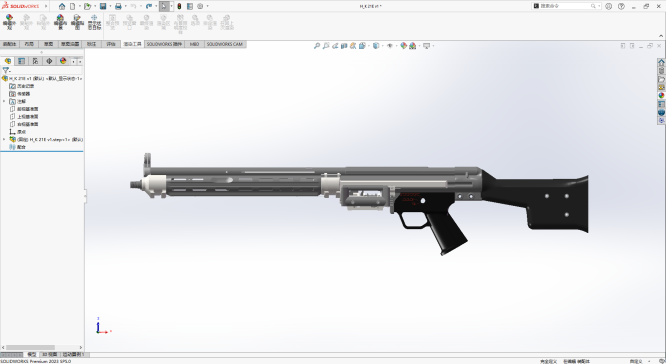Open Options gear icon in top toolbar
This screenshot has height=364, width=666.
click(x=200, y=6)
